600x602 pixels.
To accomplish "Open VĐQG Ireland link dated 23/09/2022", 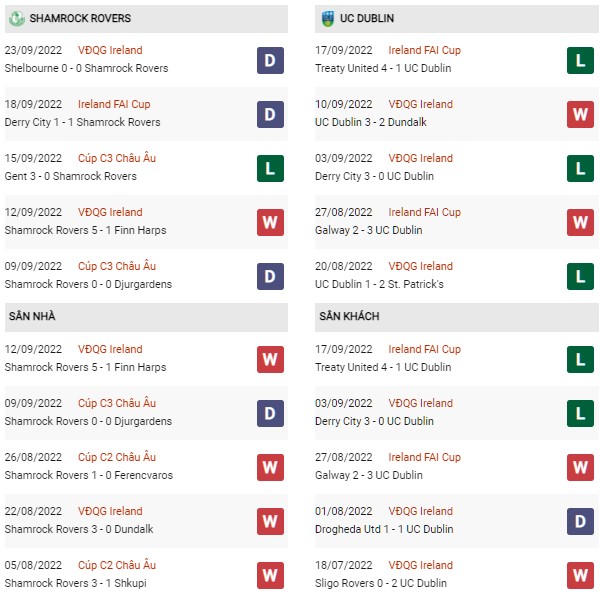I will click(x=110, y=50).
